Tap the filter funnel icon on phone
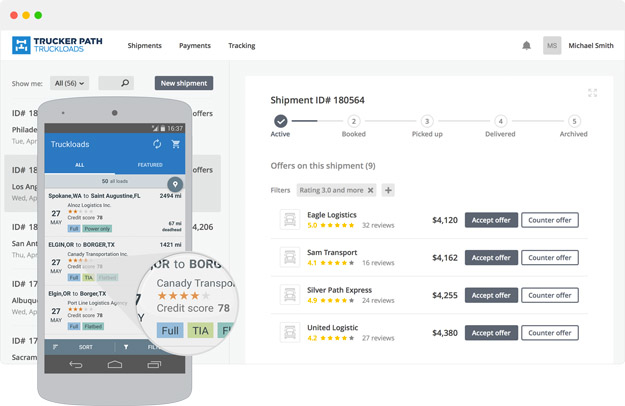Screen dimensions: 625x406 pos(126,347)
